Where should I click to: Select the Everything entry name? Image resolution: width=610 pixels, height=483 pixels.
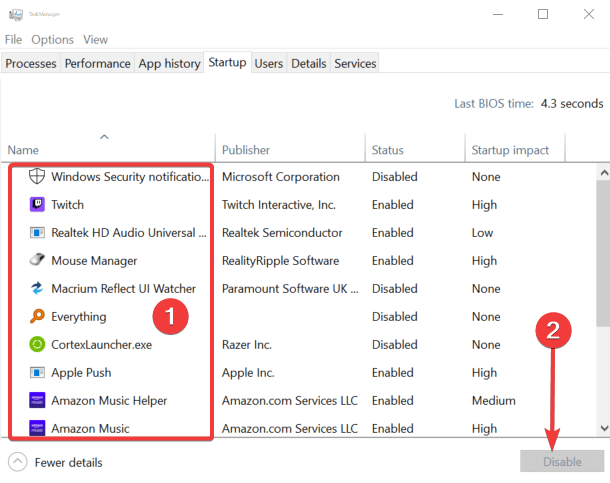coord(79,317)
